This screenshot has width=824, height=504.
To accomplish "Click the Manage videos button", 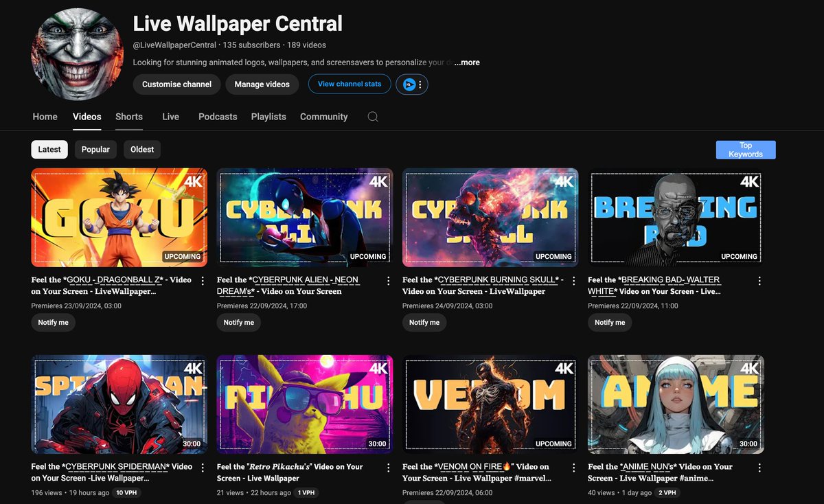I will tap(262, 84).
